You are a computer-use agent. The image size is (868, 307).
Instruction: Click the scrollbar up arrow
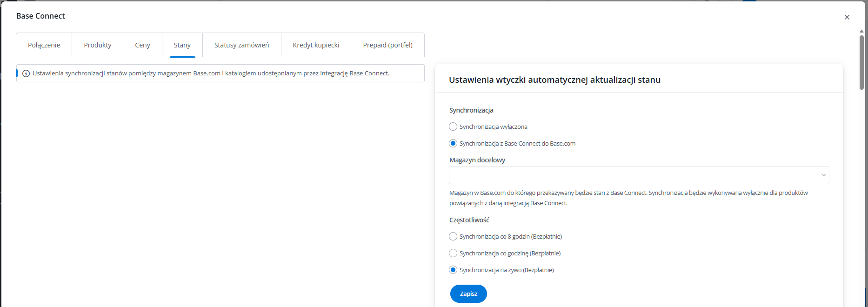861,31
